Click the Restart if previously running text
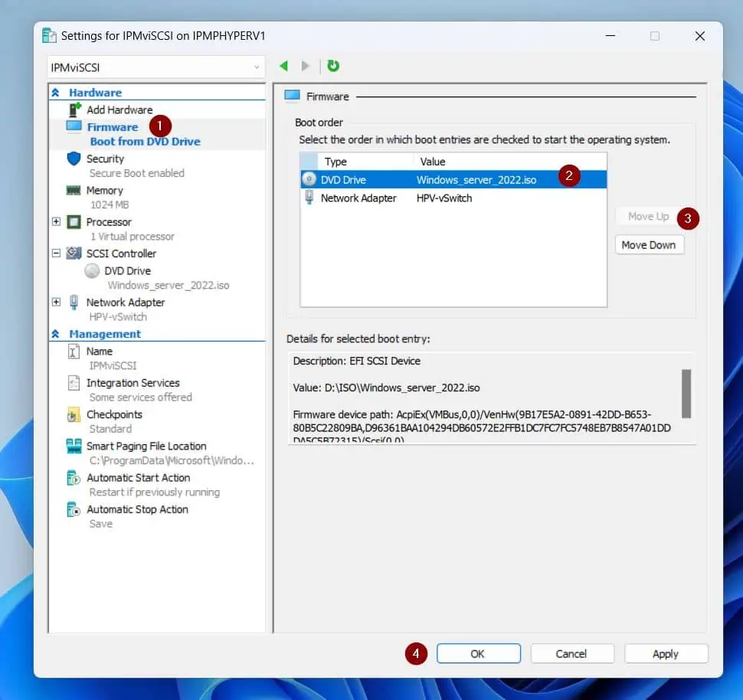 pos(155,492)
